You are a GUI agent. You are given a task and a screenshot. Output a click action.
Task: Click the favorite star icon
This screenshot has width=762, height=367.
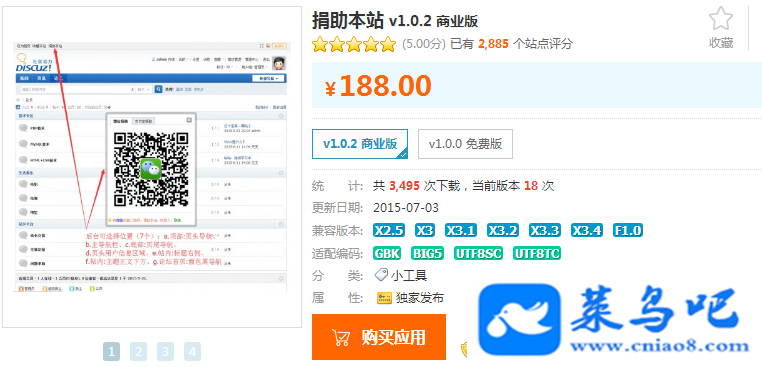721,19
